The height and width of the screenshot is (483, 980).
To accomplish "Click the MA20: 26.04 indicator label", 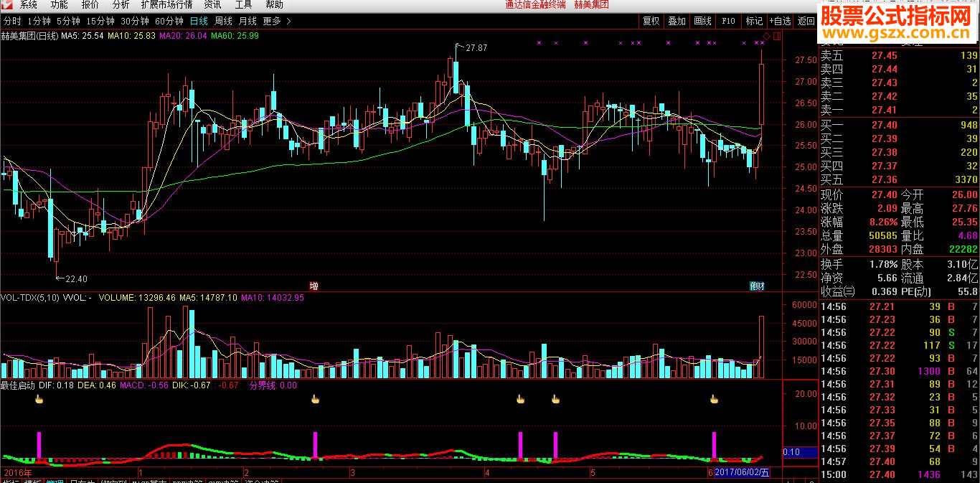I will pyautogui.click(x=183, y=35).
